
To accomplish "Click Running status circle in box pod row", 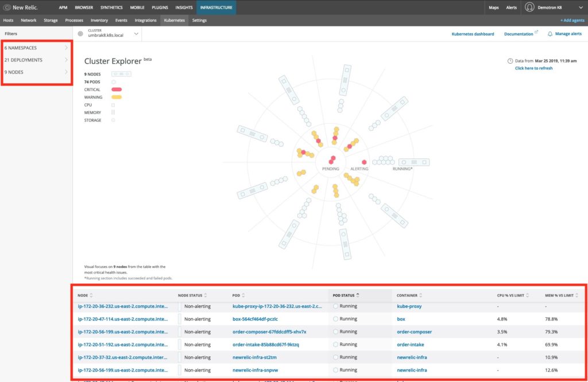I will pos(335,319).
